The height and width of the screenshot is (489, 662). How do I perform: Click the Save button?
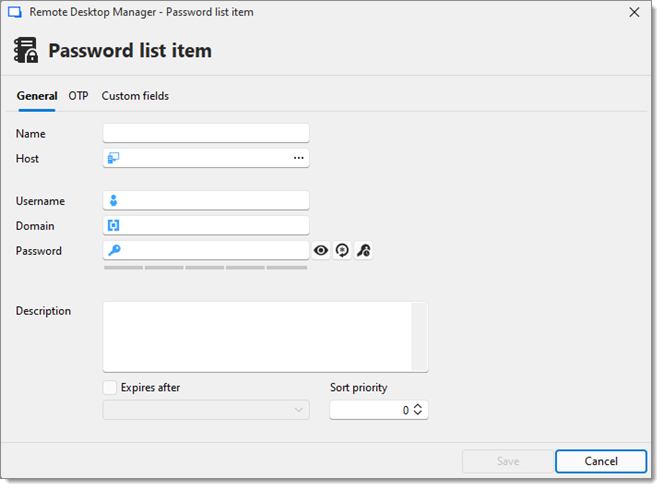coord(508,461)
